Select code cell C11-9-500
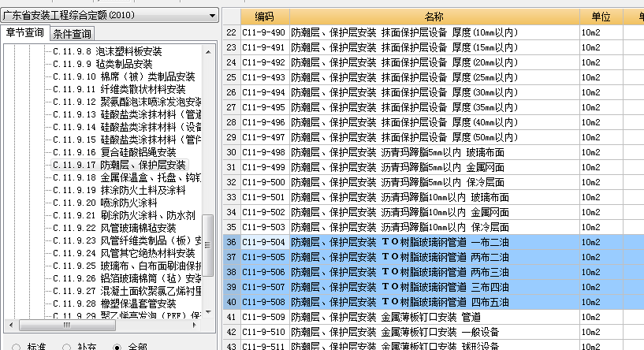 pos(265,182)
